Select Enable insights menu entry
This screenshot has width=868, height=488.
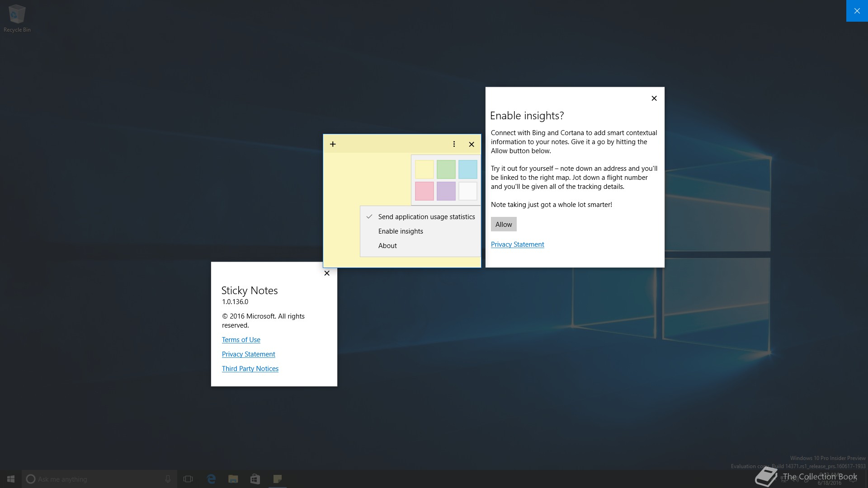click(420, 231)
